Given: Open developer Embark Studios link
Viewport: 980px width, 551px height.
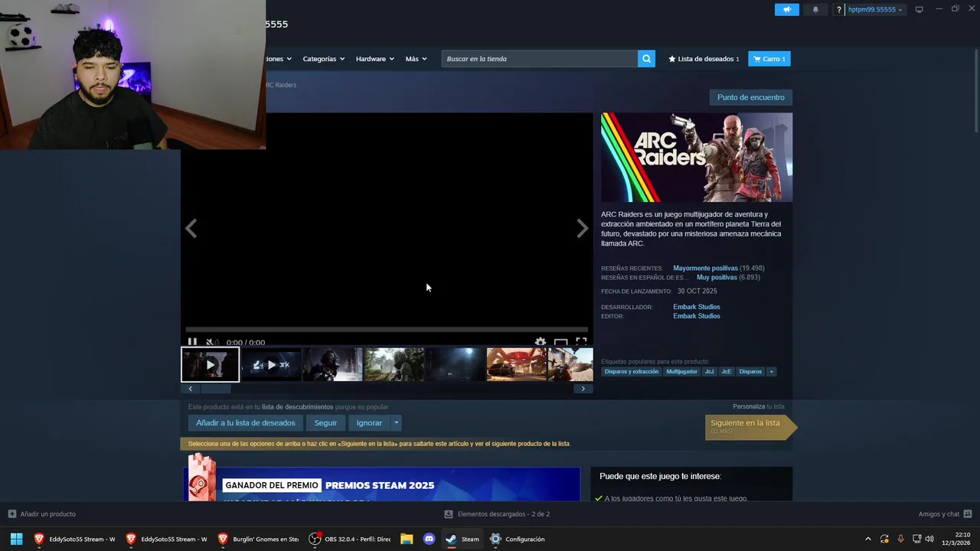Looking at the screenshot, I should click(697, 307).
